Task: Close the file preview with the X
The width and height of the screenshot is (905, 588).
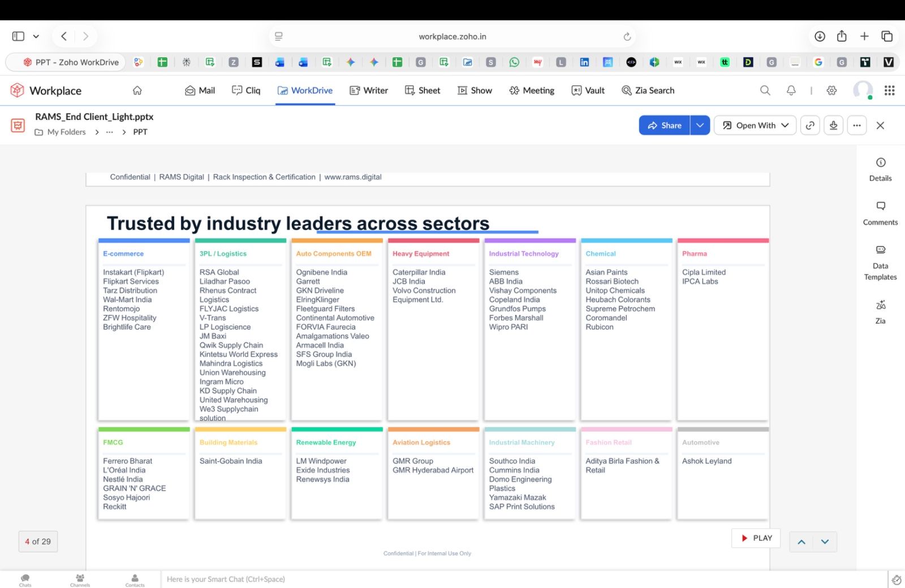Action: [880, 126]
